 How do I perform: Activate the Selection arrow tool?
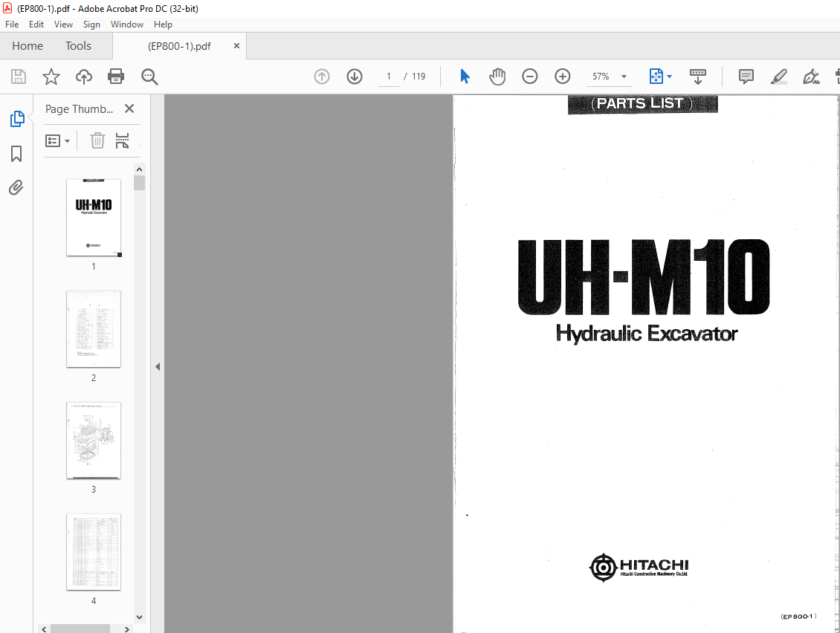tap(465, 77)
